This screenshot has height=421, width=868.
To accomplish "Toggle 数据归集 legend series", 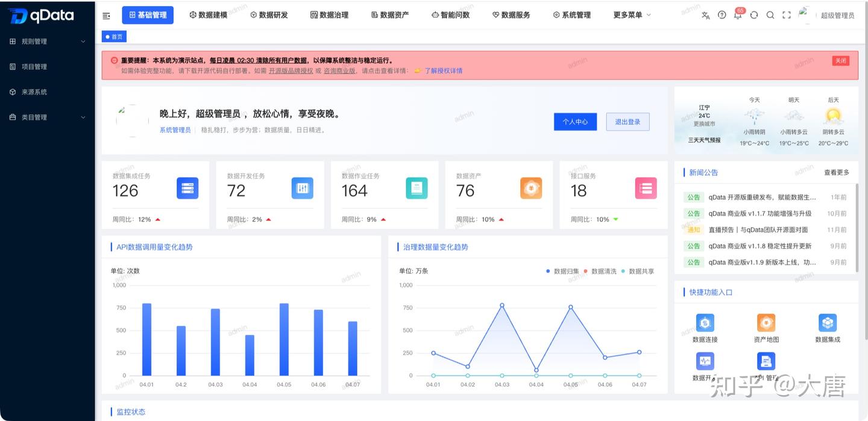I will (x=563, y=272).
